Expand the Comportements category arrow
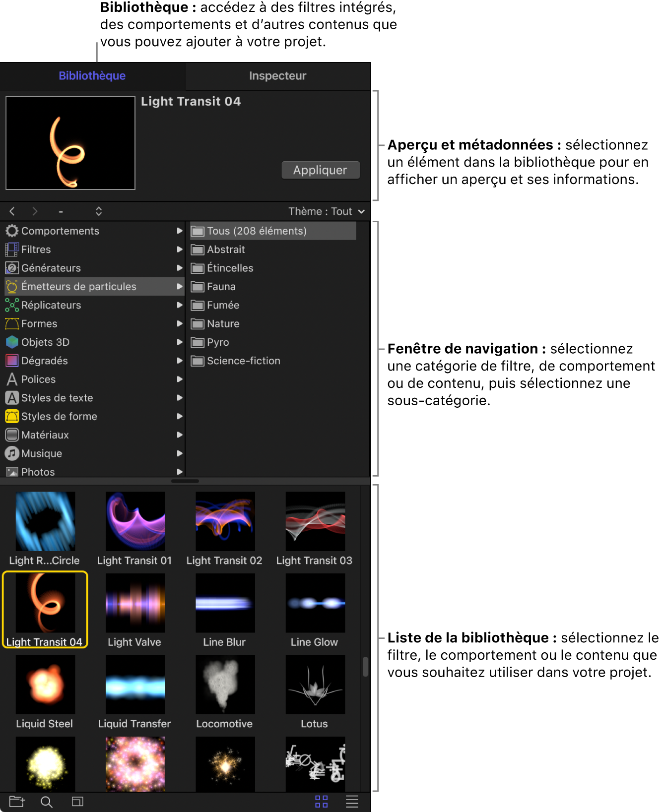This screenshot has width=664, height=812. [x=180, y=231]
